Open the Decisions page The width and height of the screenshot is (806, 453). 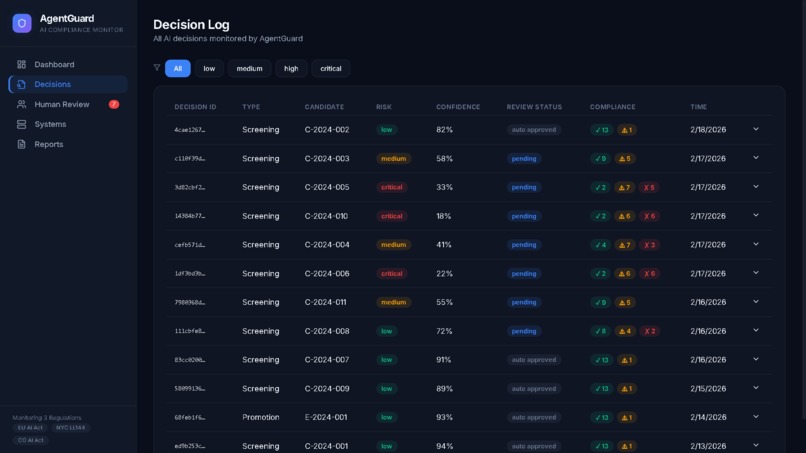(x=68, y=84)
